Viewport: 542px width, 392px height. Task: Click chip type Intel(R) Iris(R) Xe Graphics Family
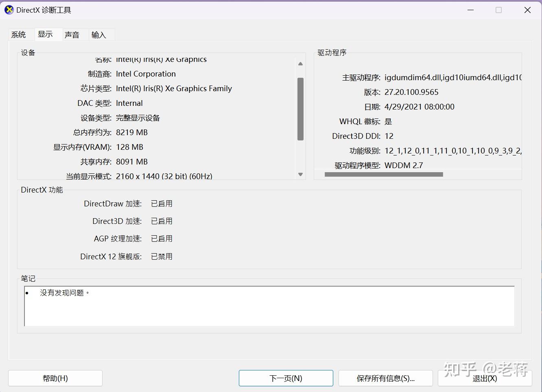[174, 88]
